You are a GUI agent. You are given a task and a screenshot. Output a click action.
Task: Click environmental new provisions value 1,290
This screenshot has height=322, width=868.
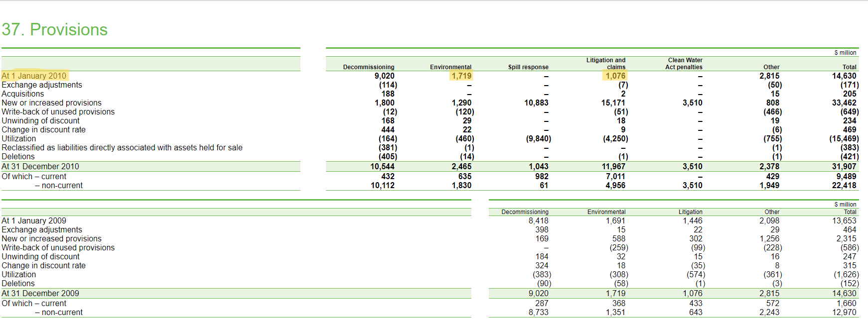461,103
